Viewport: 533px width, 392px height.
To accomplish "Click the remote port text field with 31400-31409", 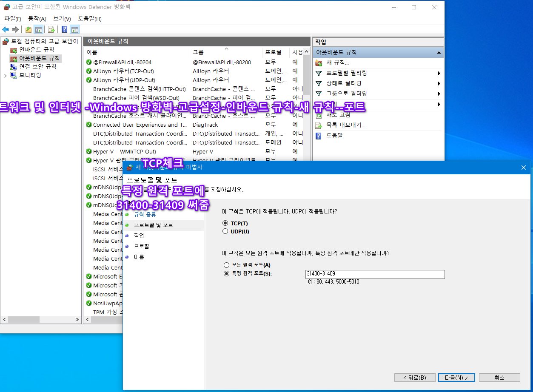I will click(375, 274).
